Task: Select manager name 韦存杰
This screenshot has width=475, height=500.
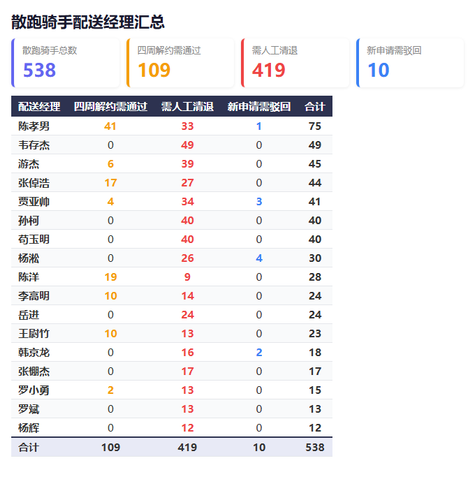Action: tap(34, 145)
